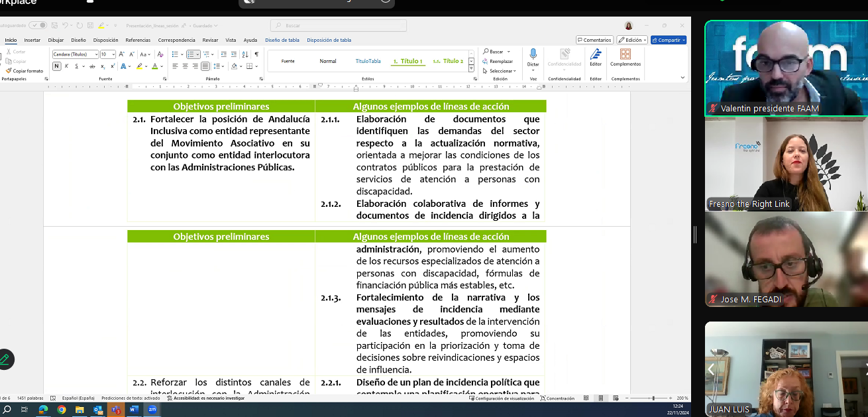Image resolution: width=868 pixels, height=417 pixels.
Task: Click the text effects A icon
Action: click(x=123, y=66)
